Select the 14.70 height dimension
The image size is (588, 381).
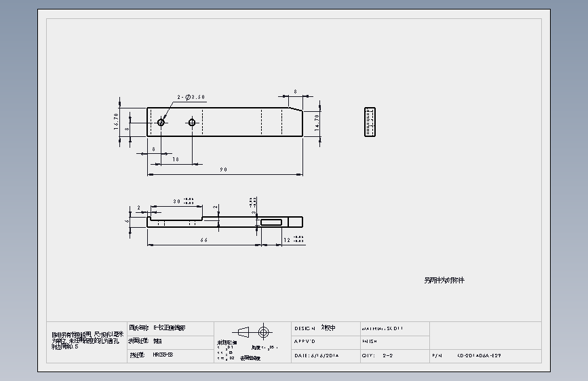317,122
